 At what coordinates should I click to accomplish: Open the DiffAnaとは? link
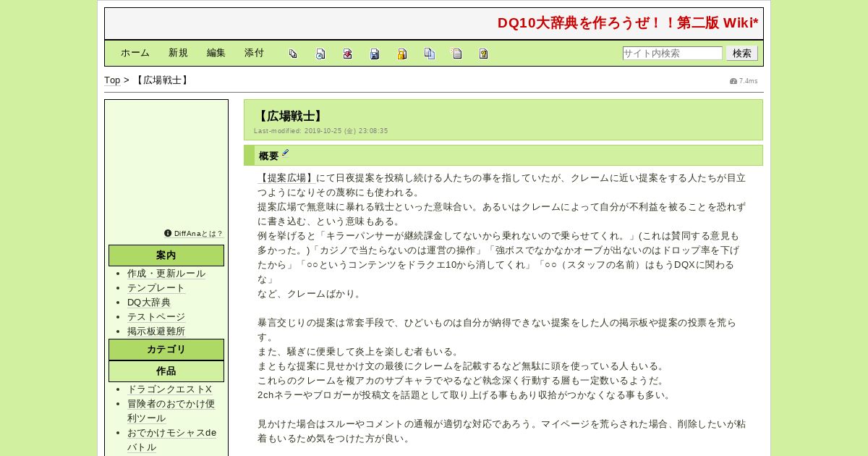click(198, 234)
